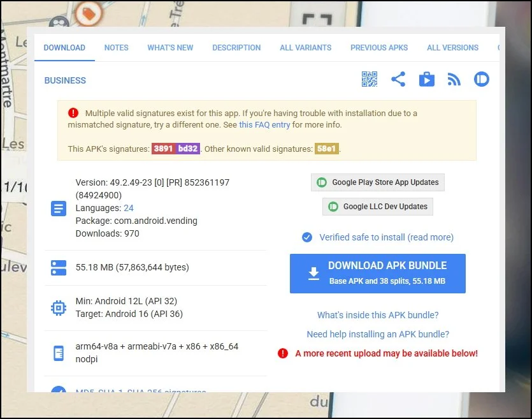Click the red warning icon in signature notice
532x419 pixels.
(x=73, y=113)
